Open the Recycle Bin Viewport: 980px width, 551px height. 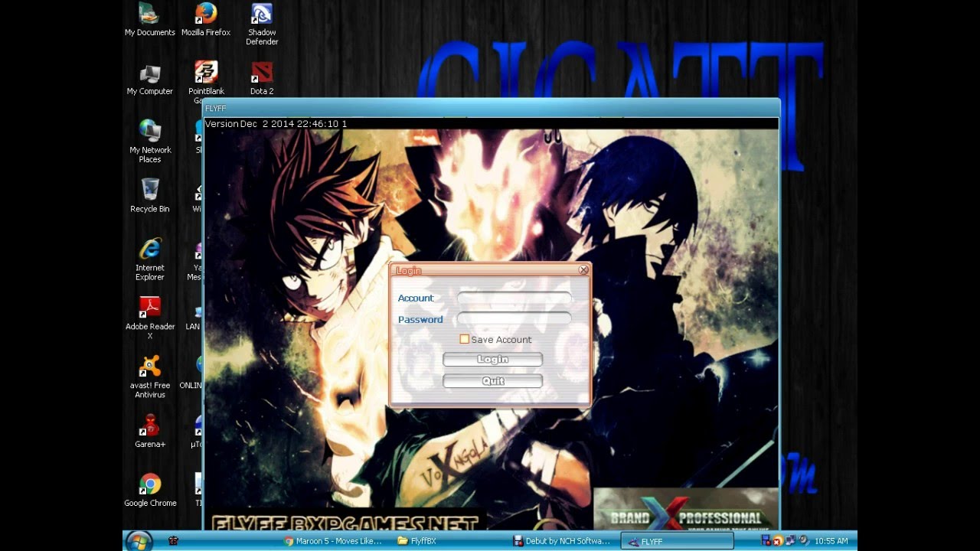[x=149, y=196]
